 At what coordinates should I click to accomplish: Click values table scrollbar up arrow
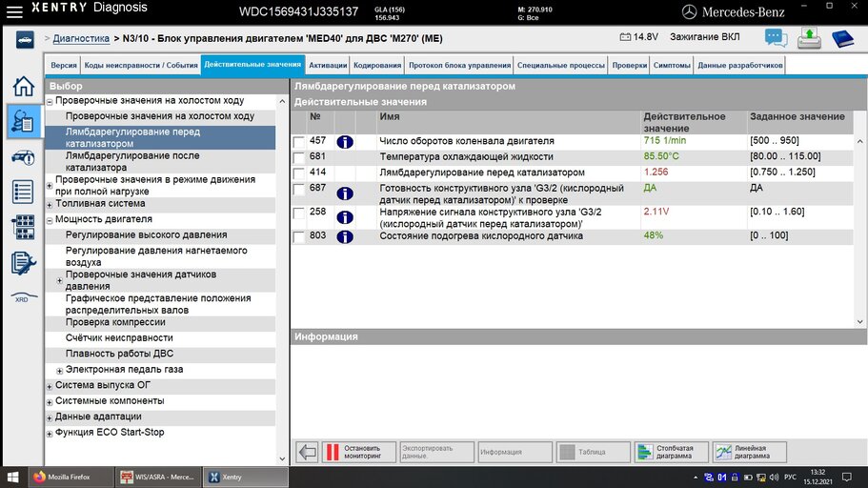coord(859,142)
